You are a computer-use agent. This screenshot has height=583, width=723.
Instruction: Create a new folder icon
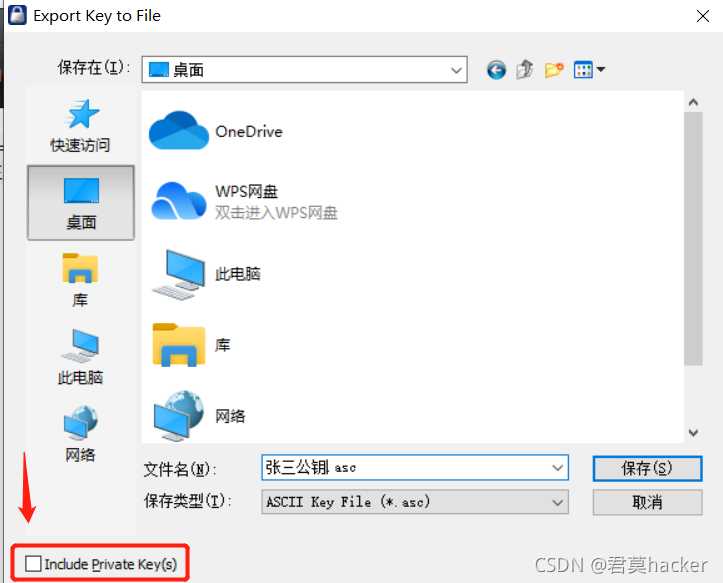click(554, 70)
